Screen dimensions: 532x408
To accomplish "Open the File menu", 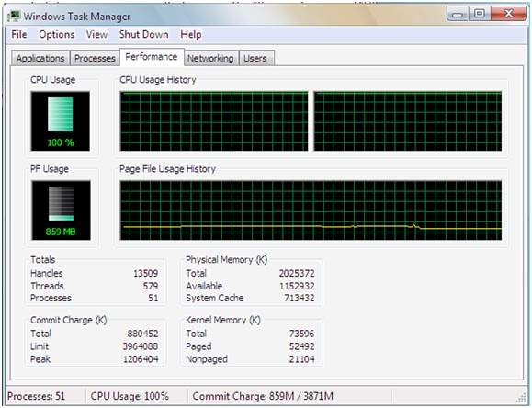I will (x=19, y=34).
